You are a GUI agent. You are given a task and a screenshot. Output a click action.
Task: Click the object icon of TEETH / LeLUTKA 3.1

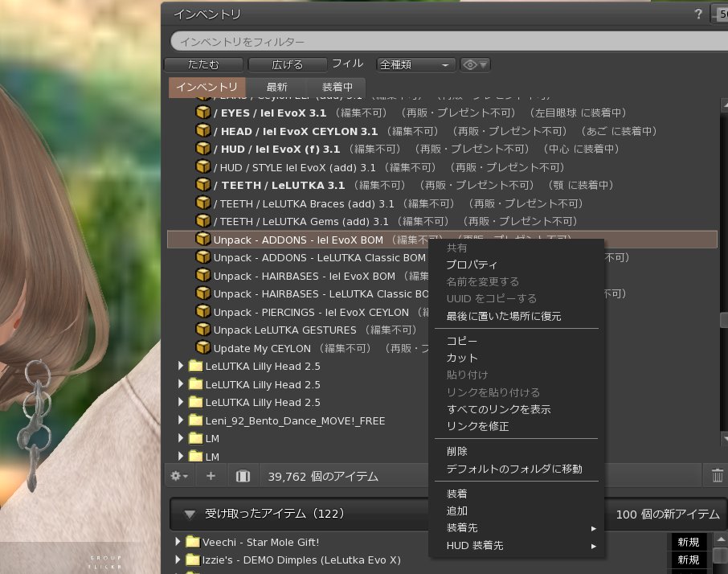point(203,185)
